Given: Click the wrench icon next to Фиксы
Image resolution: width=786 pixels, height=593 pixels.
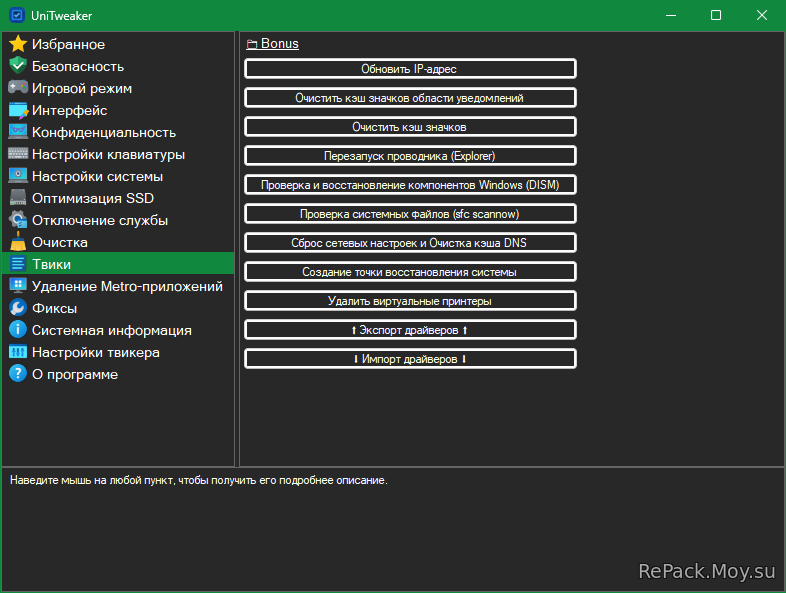Looking at the screenshot, I should (x=17, y=308).
